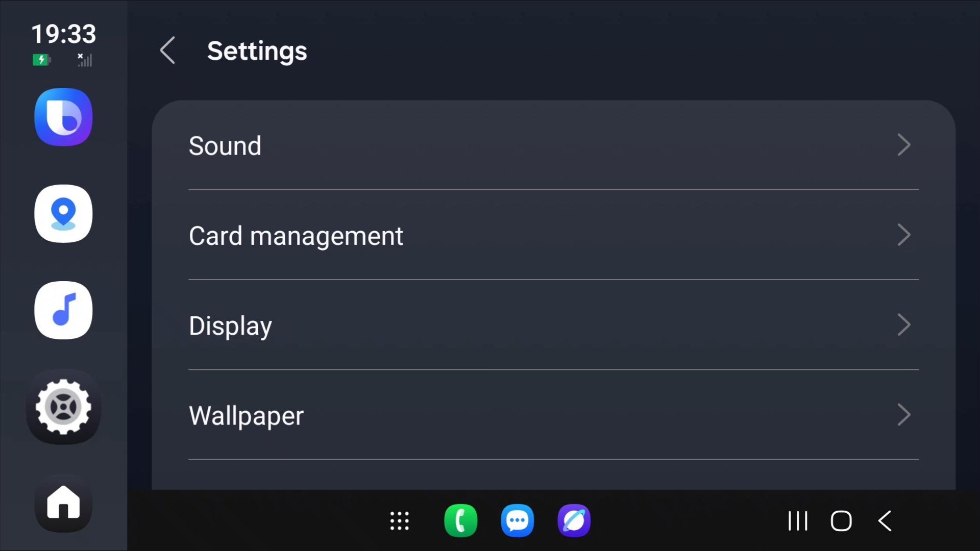Launch Messages from the bottom dock
The image size is (980, 551).
[517, 521]
